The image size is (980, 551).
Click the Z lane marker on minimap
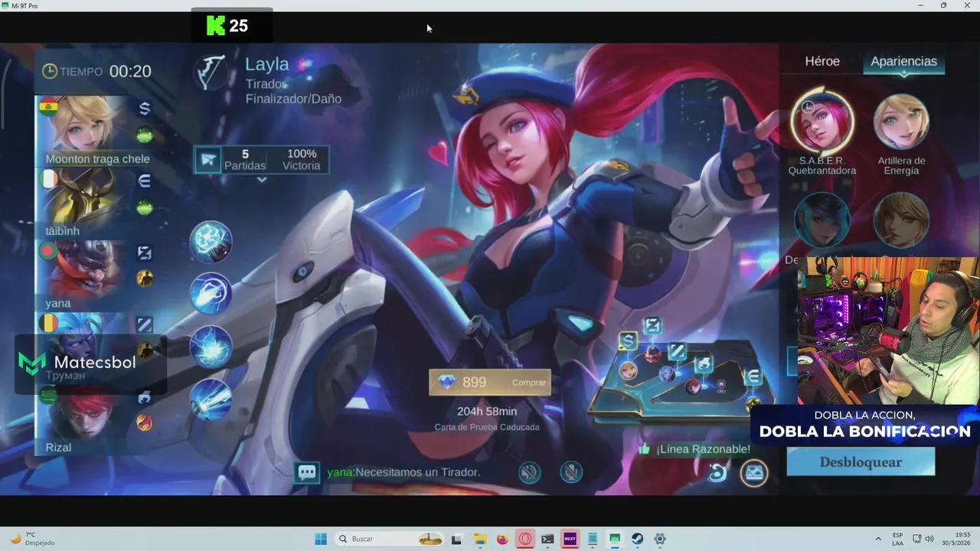652,327
